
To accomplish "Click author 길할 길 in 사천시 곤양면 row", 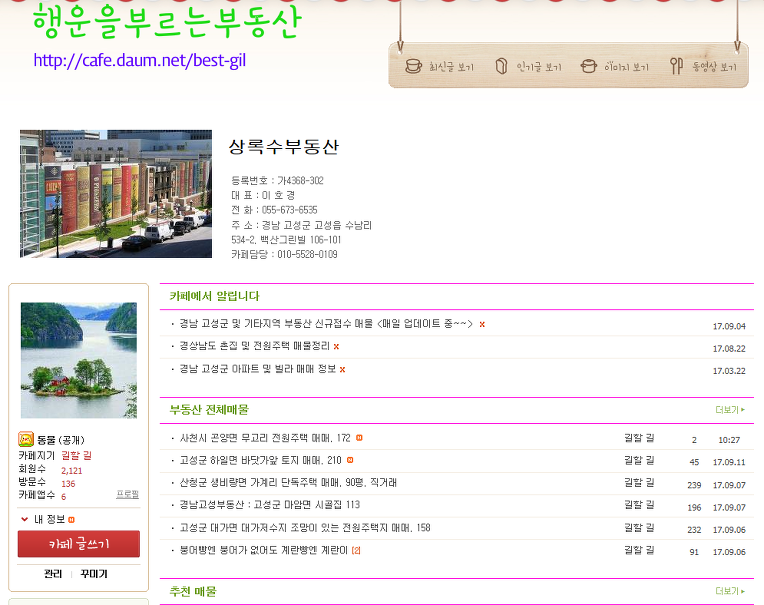I will (639, 438).
